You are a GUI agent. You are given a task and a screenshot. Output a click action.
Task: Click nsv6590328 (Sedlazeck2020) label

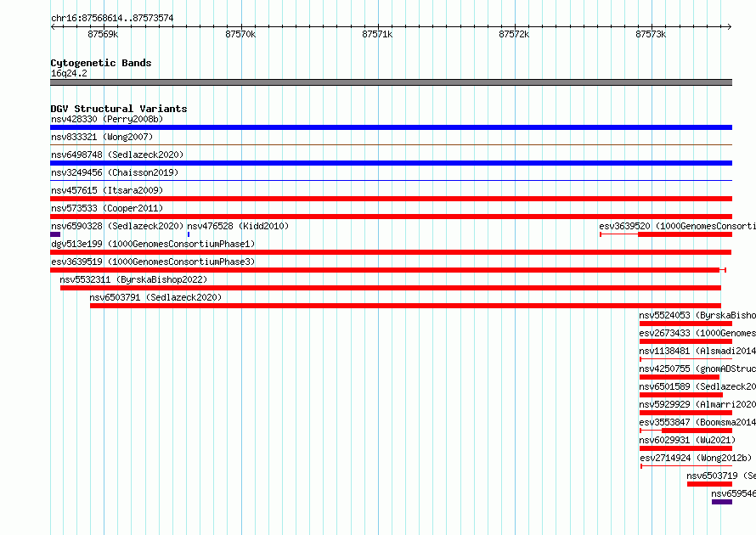(x=117, y=226)
